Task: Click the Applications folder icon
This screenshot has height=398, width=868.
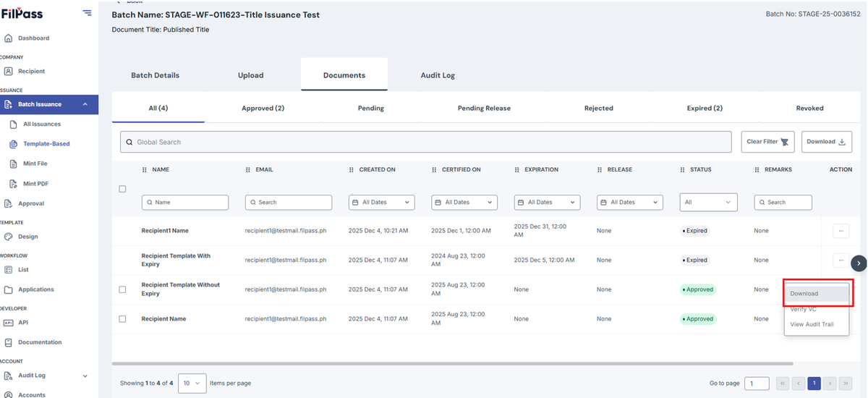Action: point(8,289)
